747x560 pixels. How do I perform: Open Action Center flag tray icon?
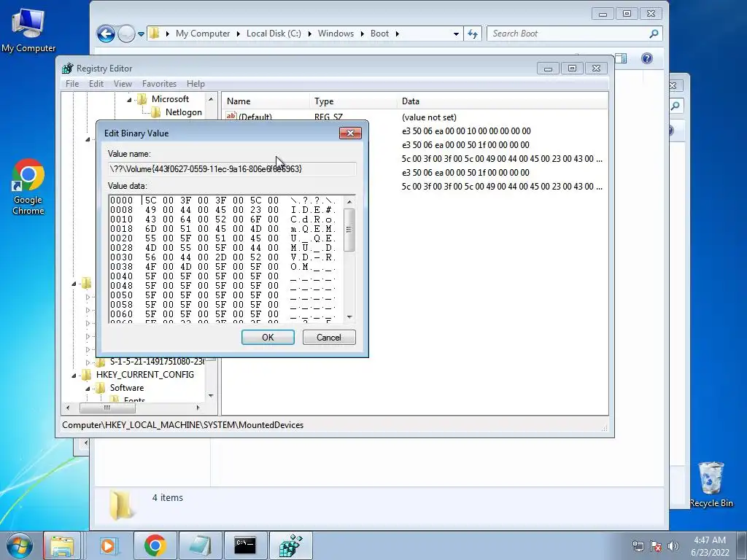656,546
